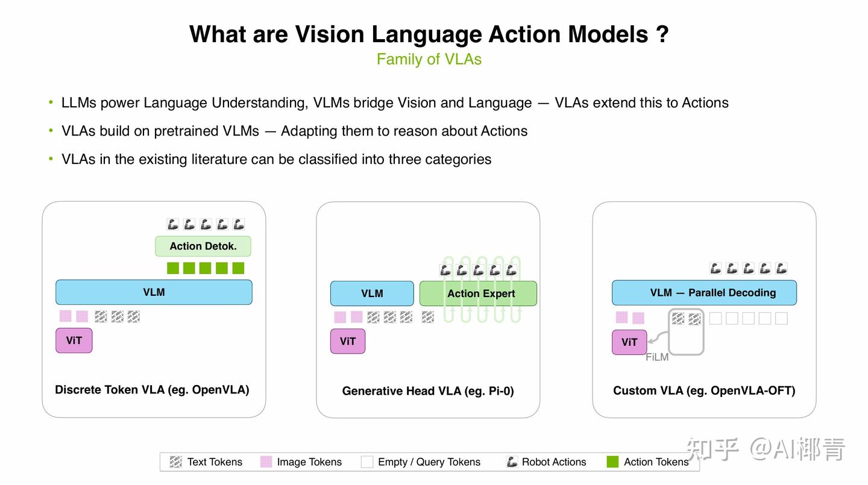Select the VLM — Parallel Decoding bar
This screenshot has width=868, height=485.
click(x=704, y=293)
